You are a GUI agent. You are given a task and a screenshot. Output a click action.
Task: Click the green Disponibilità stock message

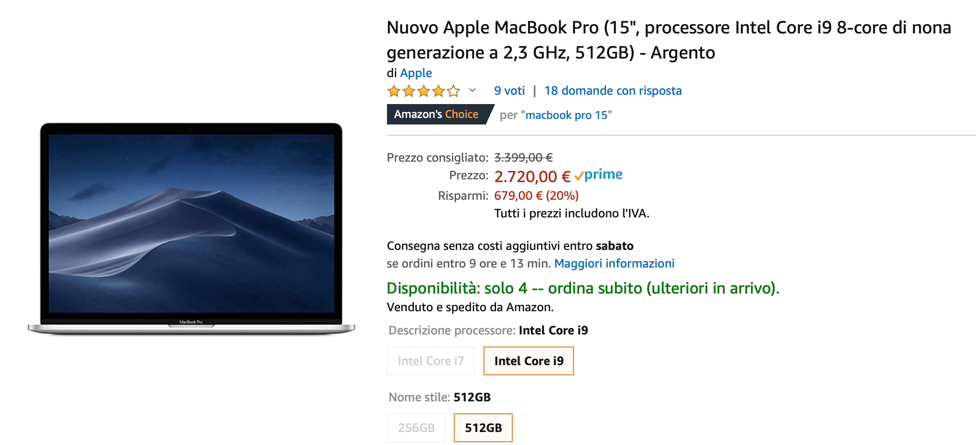click(582, 288)
